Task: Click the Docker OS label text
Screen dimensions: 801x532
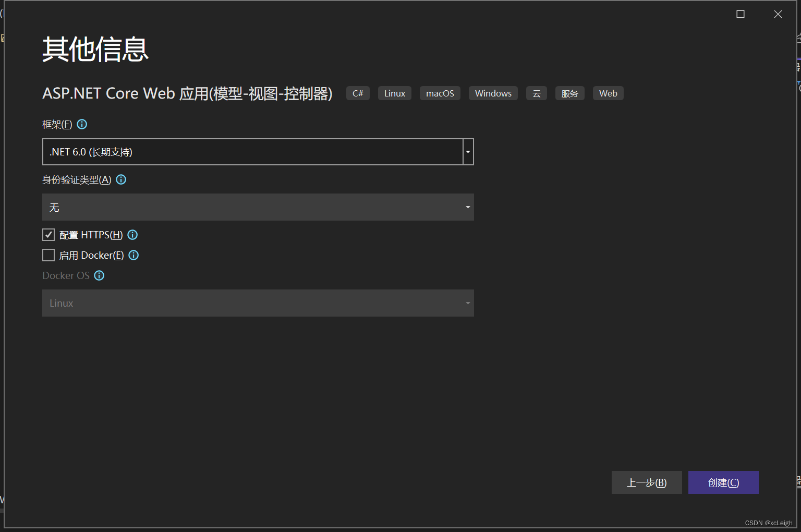Action: [66, 275]
